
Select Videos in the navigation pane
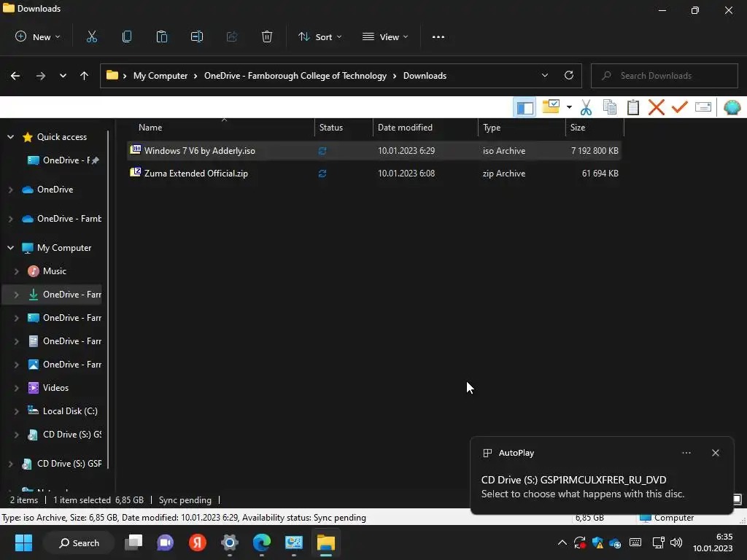55,388
